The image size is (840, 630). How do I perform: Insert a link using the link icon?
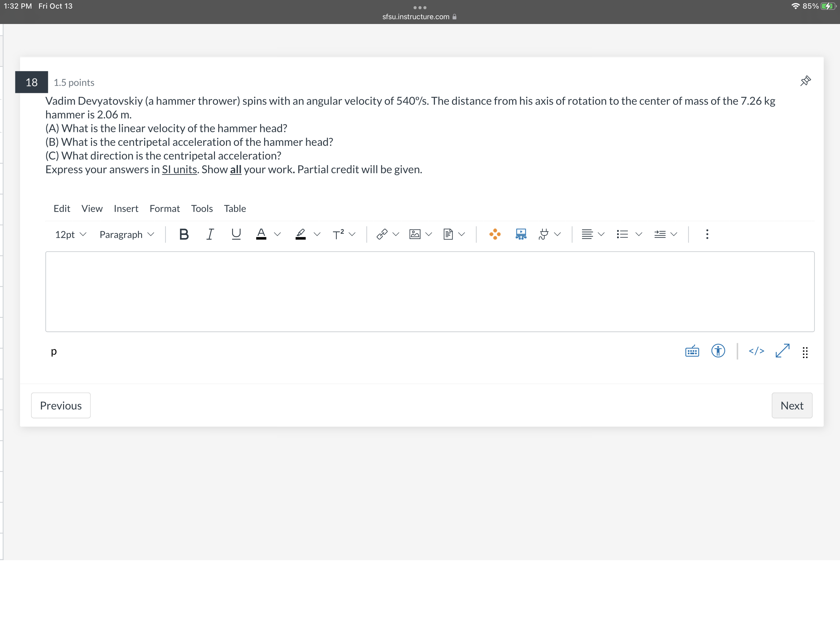point(382,234)
